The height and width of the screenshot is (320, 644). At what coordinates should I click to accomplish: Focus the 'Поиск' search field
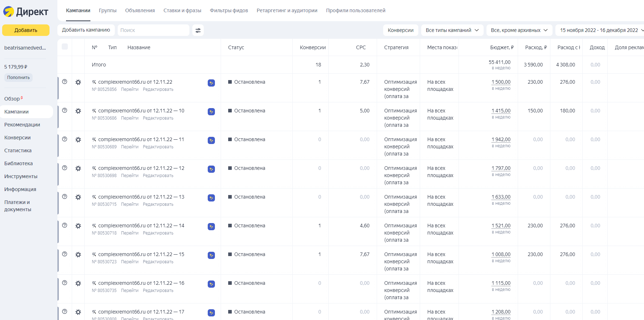154,31
